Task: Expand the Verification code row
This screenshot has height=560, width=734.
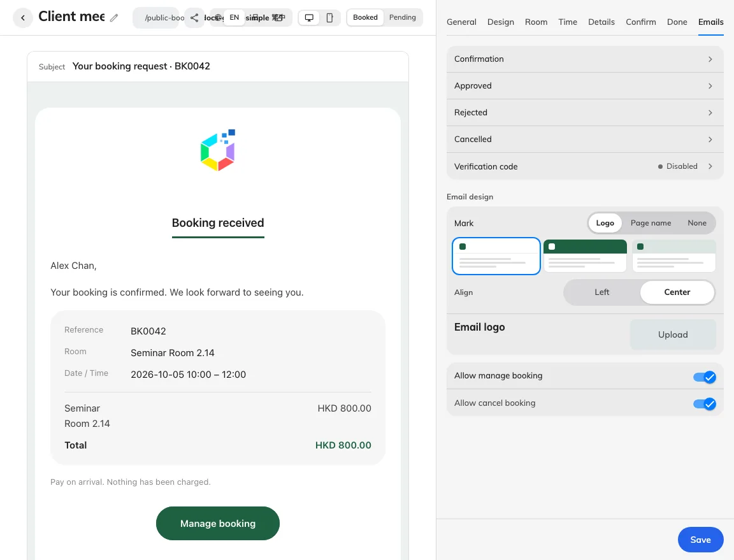Action: pyautogui.click(x=585, y=166)
